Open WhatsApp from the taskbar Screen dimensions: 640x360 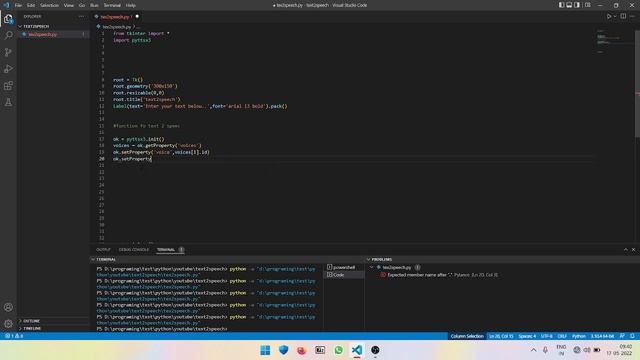(338, 350)
